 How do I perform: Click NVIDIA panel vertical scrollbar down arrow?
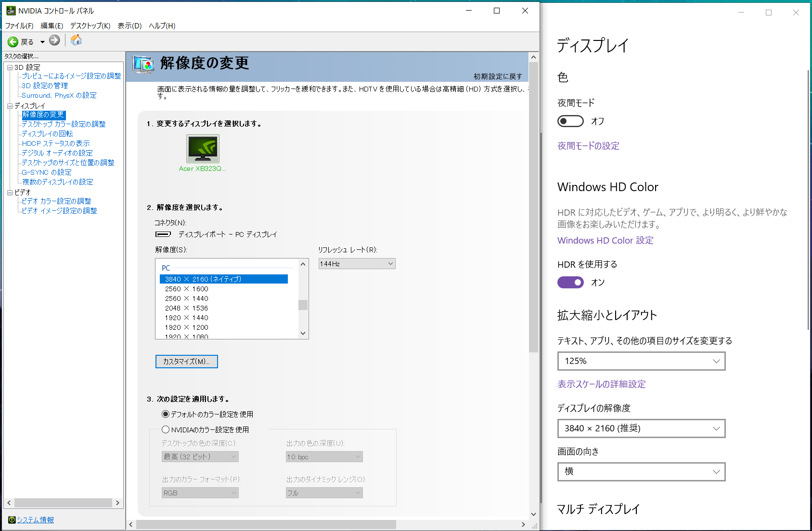tap(533, 514)
